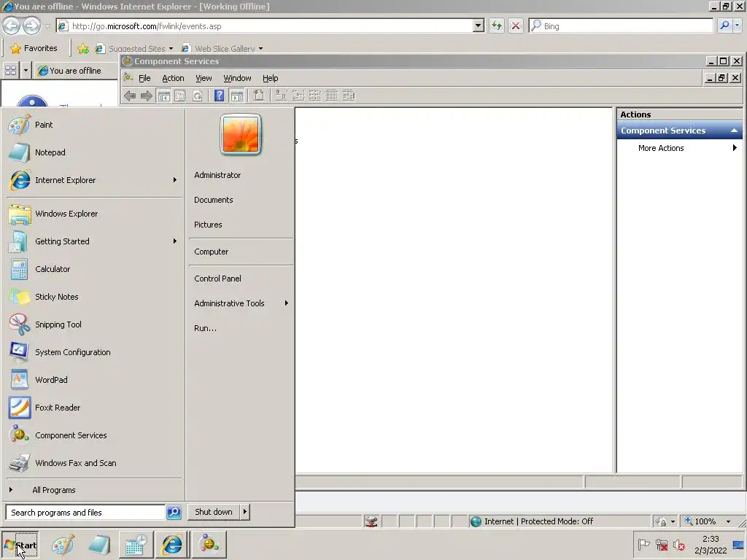
Task: Open the Suggested Sites dropdown
Action: (171, 49)
